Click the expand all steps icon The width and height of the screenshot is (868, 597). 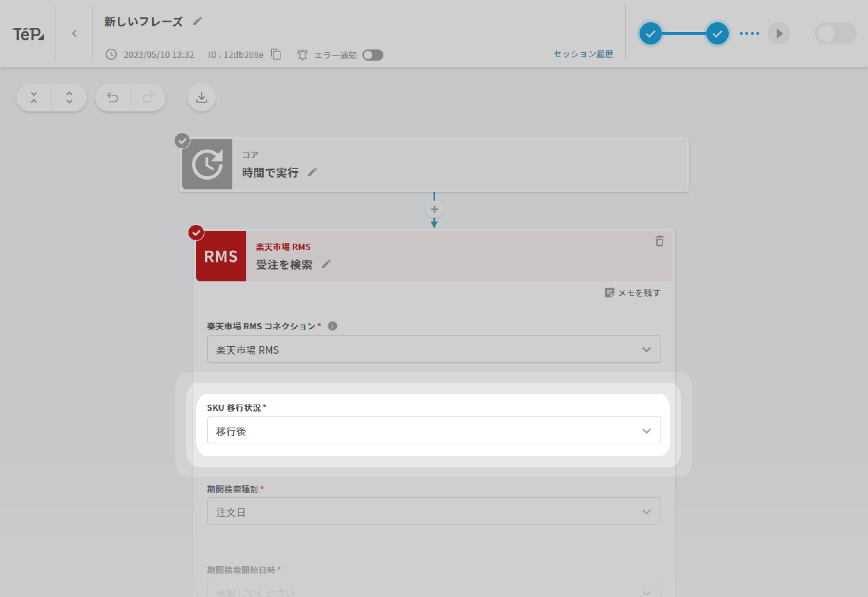click(x=69, y=98)
